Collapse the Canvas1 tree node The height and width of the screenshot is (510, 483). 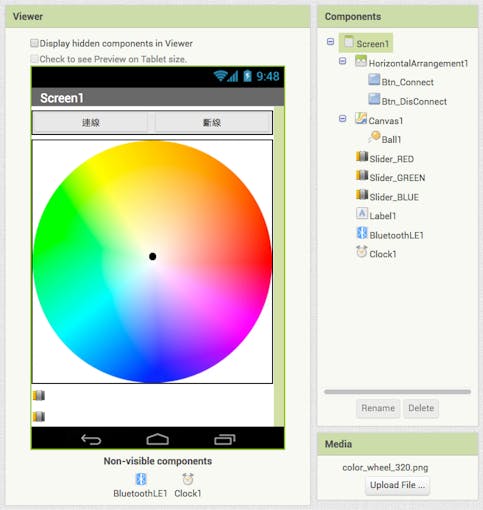[x=342, y=118]
